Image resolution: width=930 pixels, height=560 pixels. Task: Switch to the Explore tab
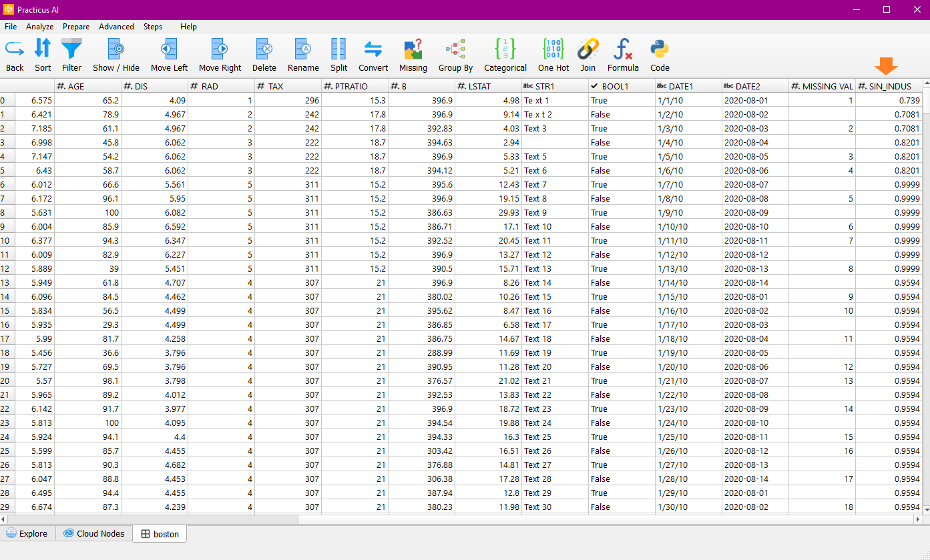click(x=27, y=533)
